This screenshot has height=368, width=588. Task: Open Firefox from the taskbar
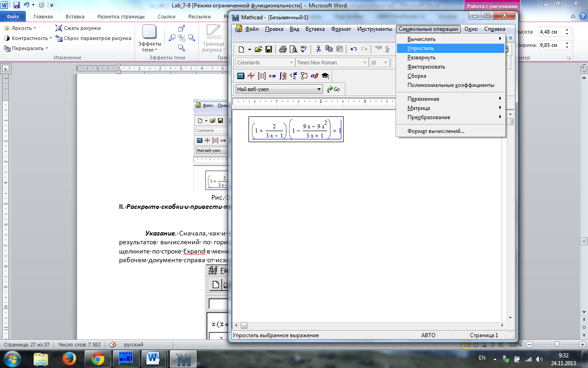point(70,358)
